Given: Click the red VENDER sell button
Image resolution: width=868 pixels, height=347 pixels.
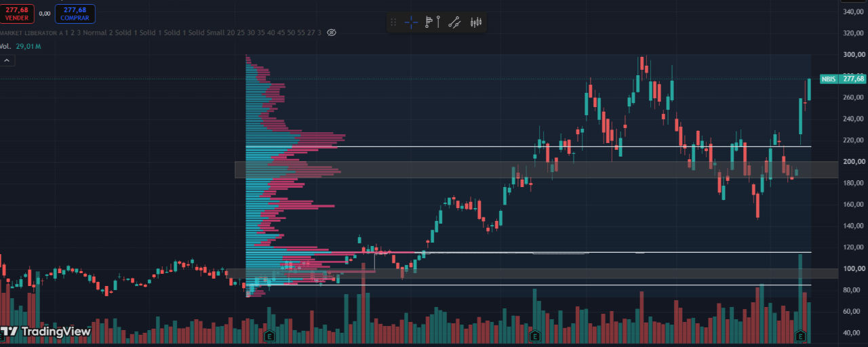Looking at the screenshot, I should (x=17, y=14).
